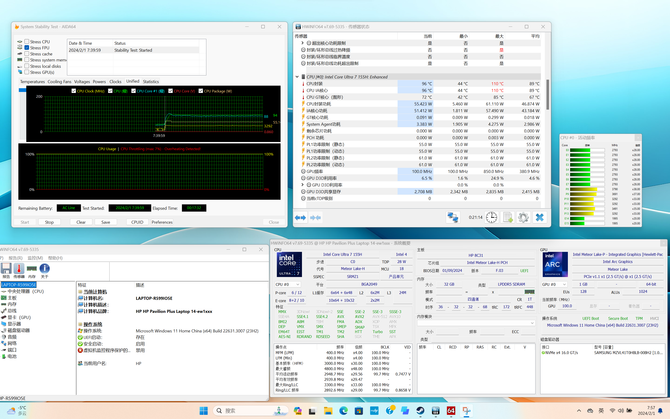Close sensors with the blue X icon
Image resolution: width=670 pixels, height=419 pixels.
[539, 217]
